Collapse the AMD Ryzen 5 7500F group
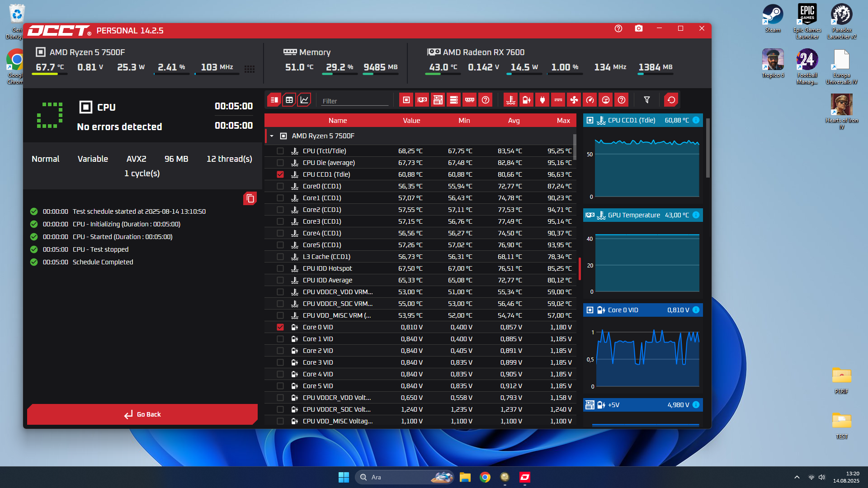868x488 pixels. click(x=272, y=136)
